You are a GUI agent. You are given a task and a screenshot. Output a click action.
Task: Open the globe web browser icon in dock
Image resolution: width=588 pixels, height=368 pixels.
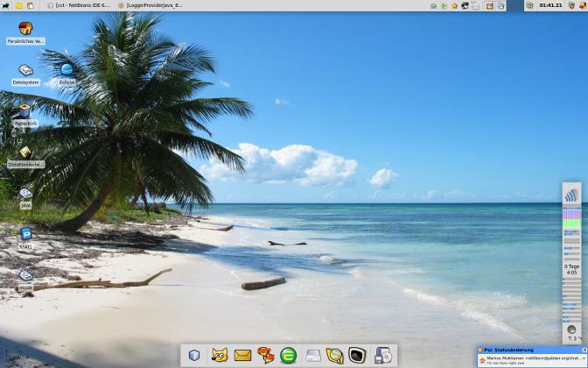(x=334, y=355)
